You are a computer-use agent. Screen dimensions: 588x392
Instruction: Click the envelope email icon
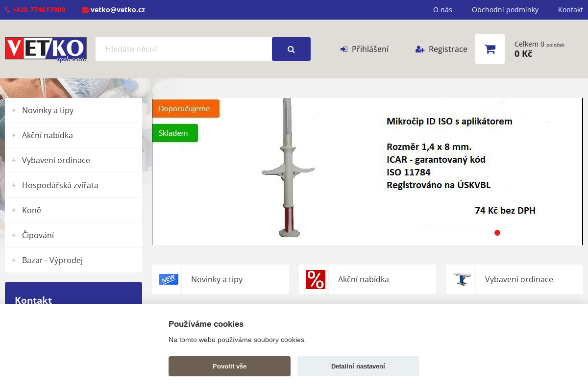85,10
